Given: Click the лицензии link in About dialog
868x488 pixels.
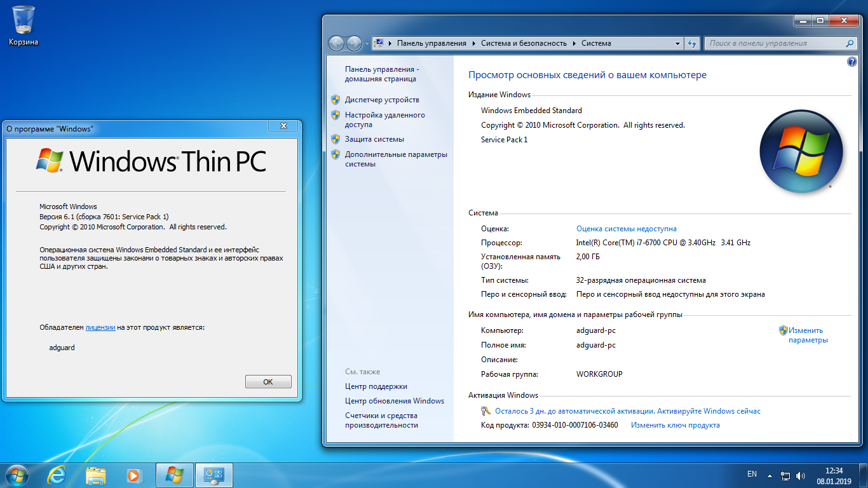Looking at the screenshot, I should tap(100, 327).
